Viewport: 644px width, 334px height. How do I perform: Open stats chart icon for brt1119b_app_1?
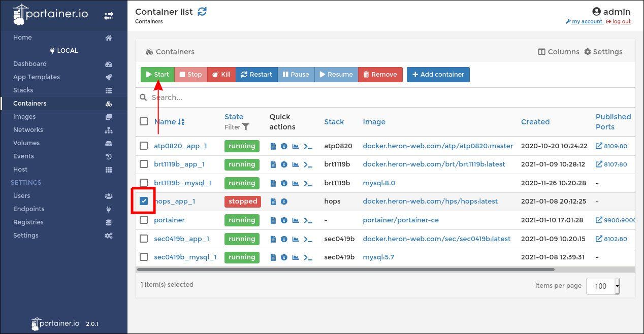(296, 164)
